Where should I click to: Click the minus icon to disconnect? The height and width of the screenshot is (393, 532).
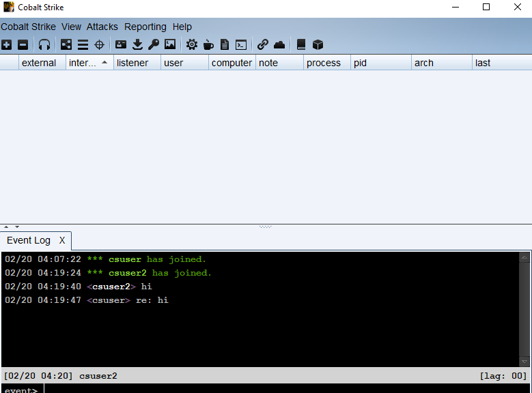pyautogui.click(x=23, y=45)
